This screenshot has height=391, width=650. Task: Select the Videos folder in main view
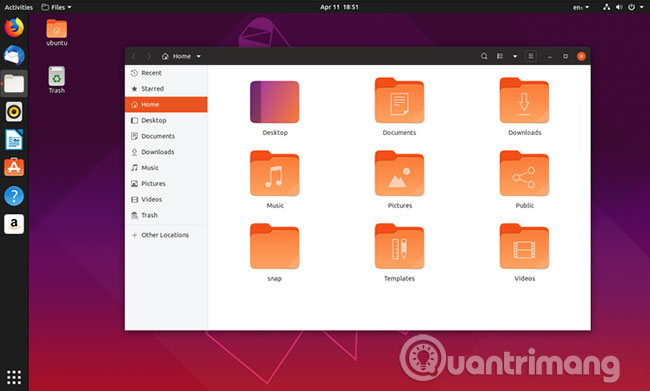pyautogui.click(x=524, y=253)
